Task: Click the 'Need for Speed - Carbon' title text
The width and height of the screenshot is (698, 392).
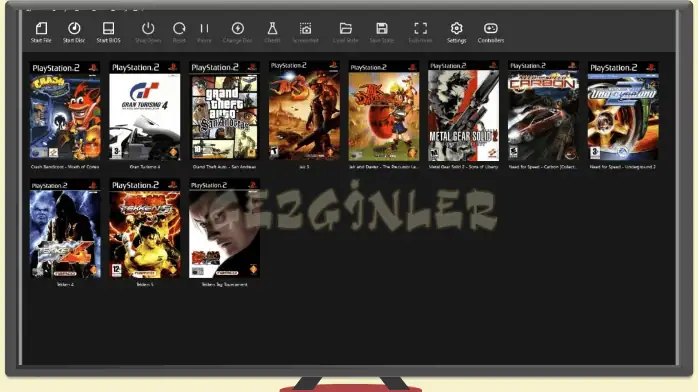Action: (544, 167)
